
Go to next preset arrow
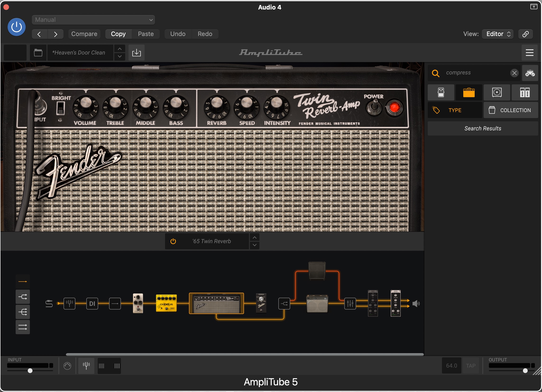coord(55,34)
